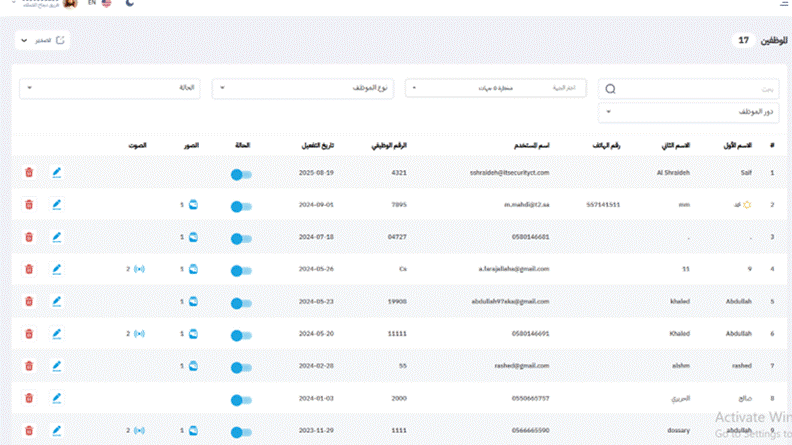Open photos icon for employee 04727

[193, 237]
